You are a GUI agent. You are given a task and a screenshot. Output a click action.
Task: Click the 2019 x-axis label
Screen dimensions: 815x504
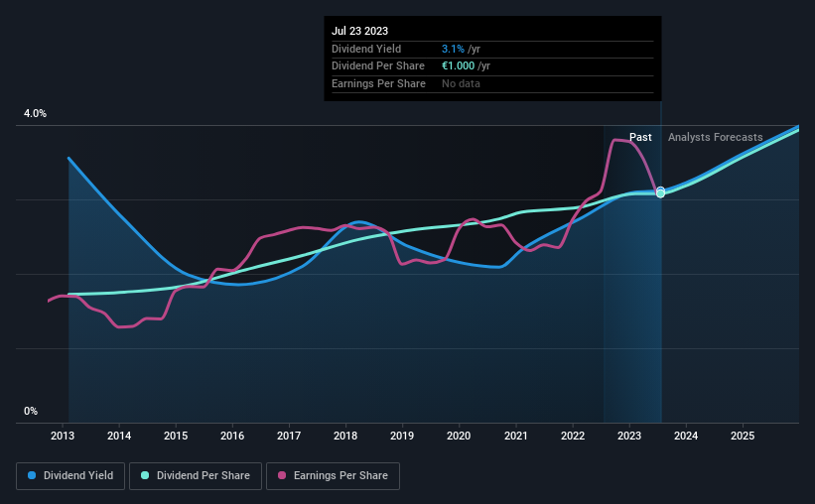[402, 436]
